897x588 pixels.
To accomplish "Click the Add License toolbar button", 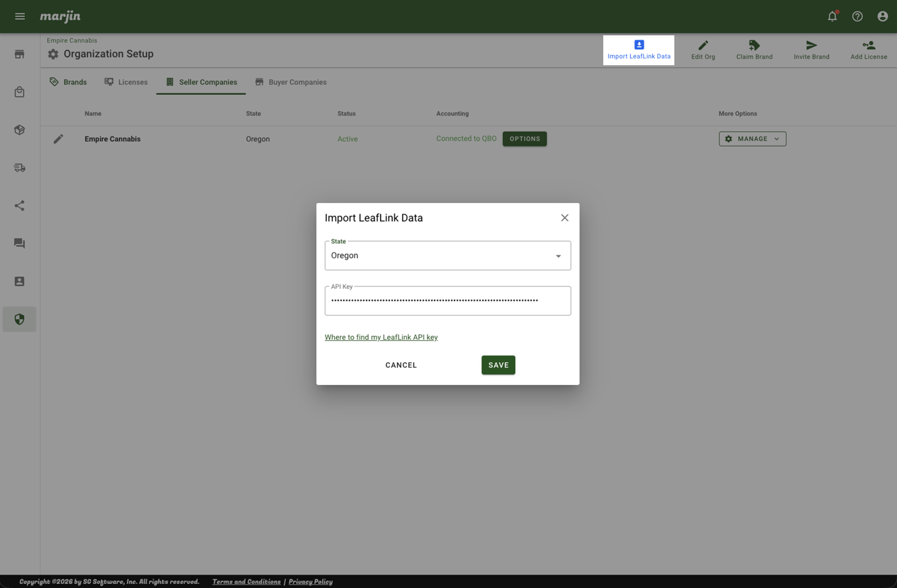I will click(869, 50).
